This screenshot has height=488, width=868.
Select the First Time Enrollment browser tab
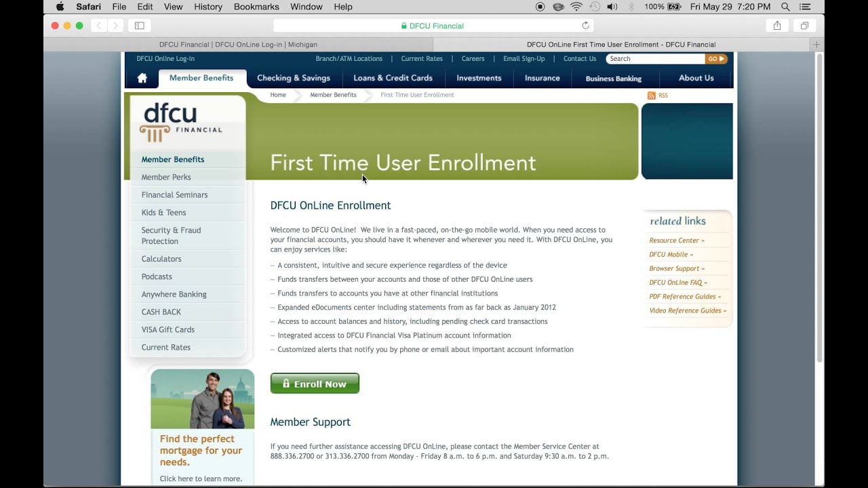tap(621, 45)
